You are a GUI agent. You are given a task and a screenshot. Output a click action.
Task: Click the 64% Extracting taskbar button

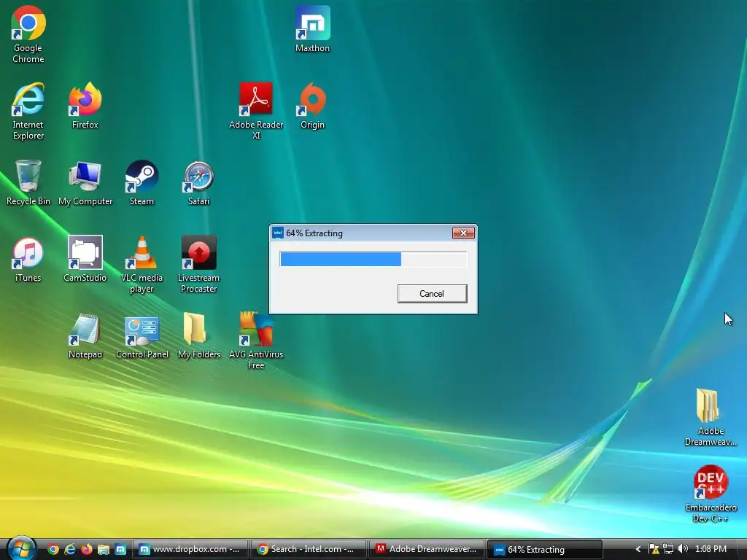click(544, 550)
